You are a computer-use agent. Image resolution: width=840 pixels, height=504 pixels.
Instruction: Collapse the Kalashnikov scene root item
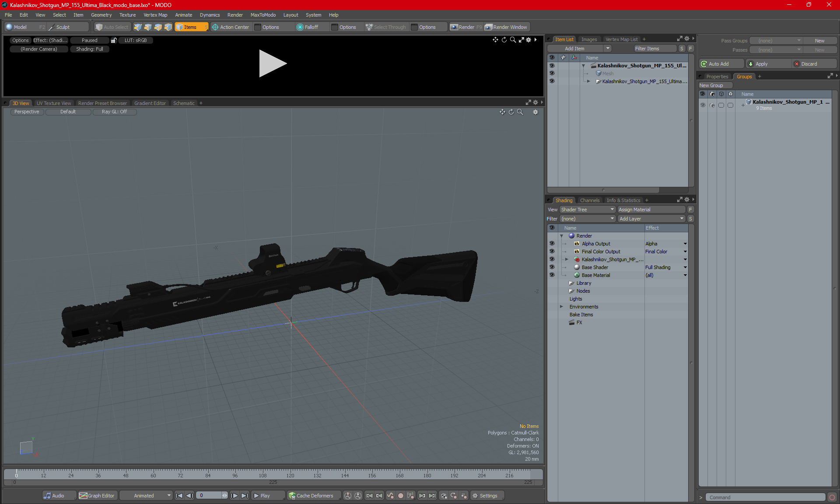click(583, 66)
